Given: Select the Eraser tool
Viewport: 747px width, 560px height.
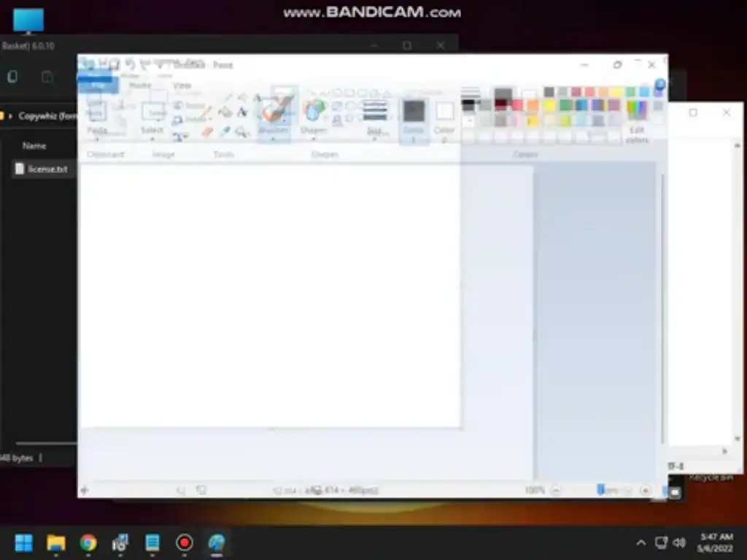Looking at the screenshot, I should (206, 132).
